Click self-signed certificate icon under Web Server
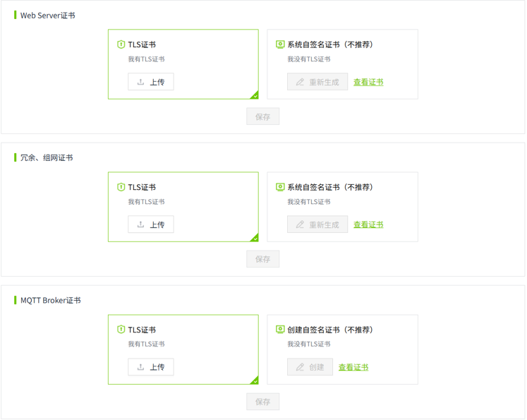 pos(280,44)
